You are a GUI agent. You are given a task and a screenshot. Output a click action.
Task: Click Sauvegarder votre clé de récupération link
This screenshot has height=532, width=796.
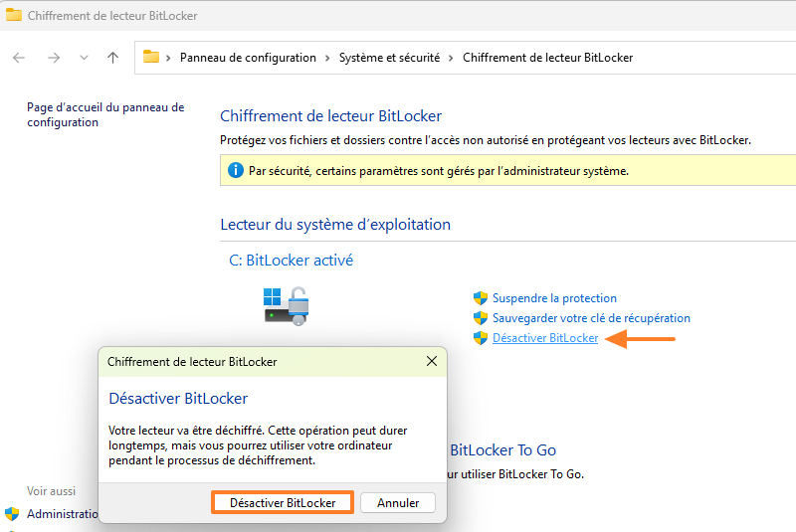click(x=591, y=318)
